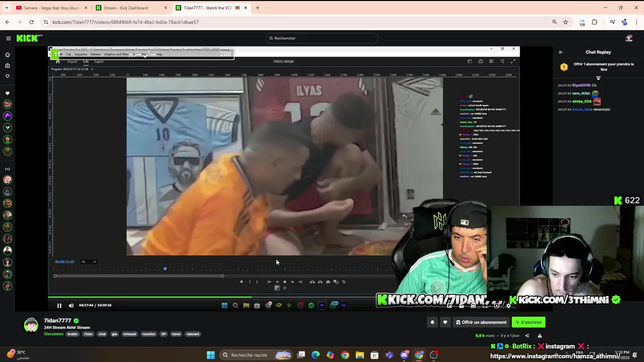This screenshot has width=644, height=362.
Task: Click taskbar Recherche rapide search box
Action: click(x=256, y=355)
